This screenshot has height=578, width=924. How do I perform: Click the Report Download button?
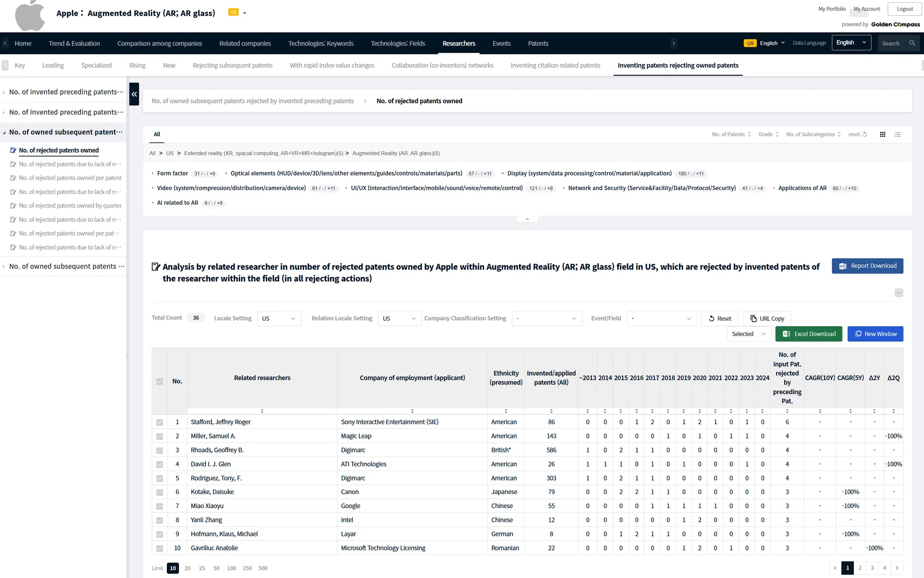[867, 266]
